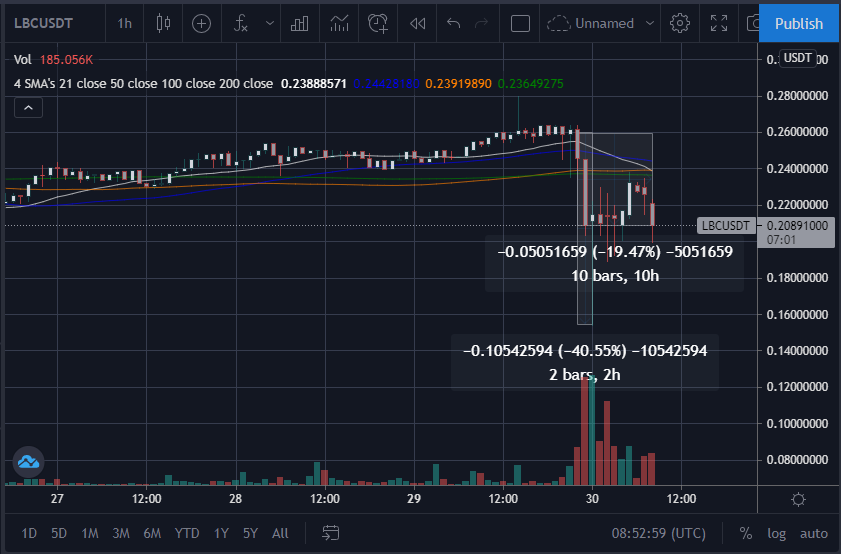
Task: Open the LBCUSDT symbol search
Action: coord(43,23)
